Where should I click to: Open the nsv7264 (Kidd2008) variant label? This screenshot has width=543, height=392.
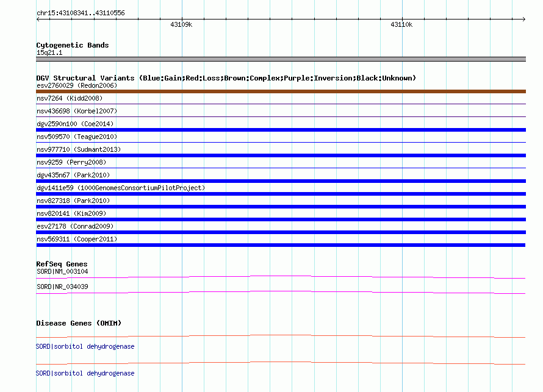(70, 98)
